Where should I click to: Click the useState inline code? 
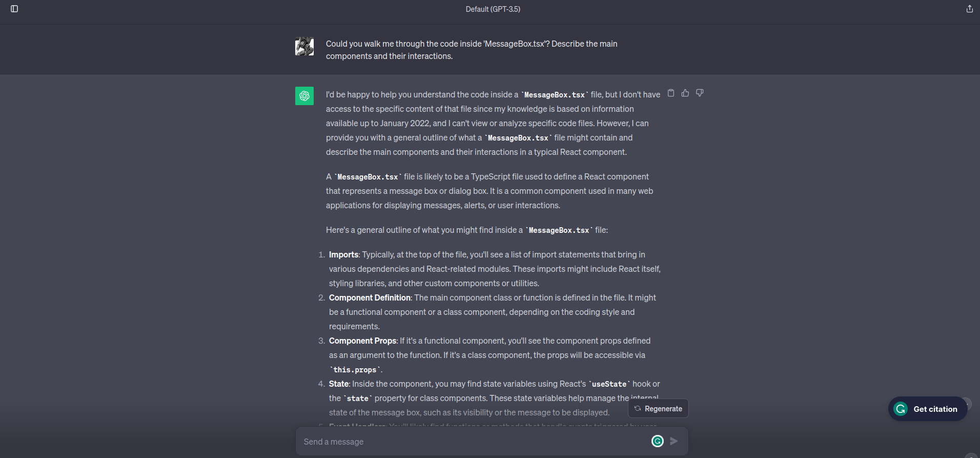[x=609, y=384]
